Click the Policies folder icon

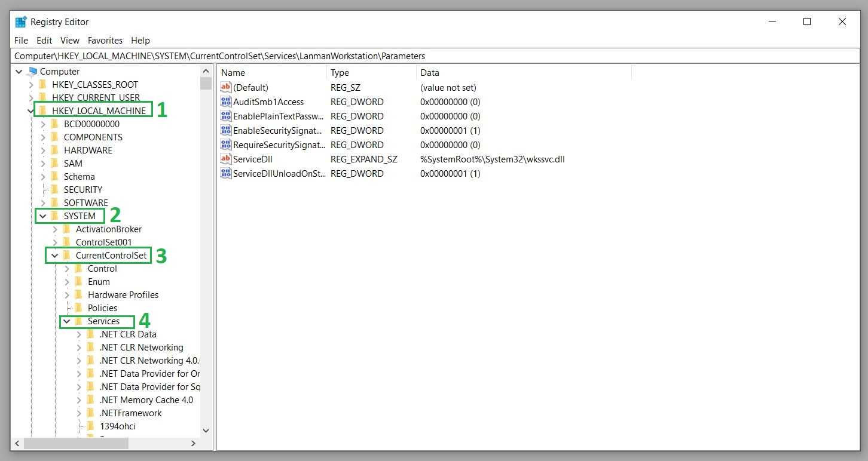pyautogui.click(x=79, y=308)
